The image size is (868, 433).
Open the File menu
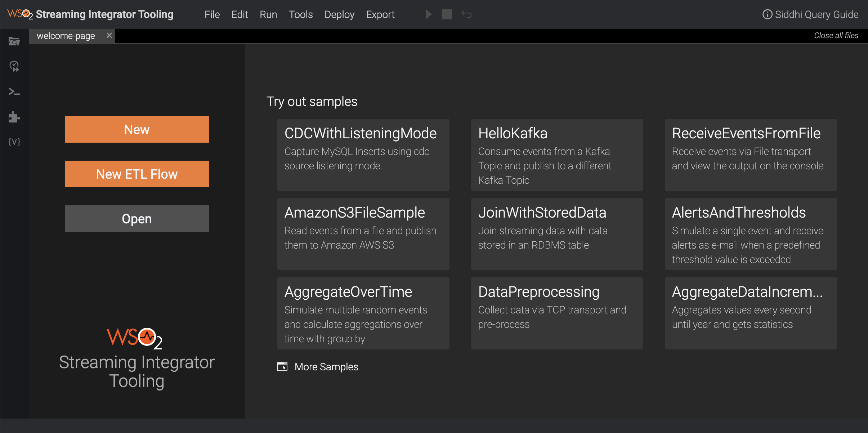click(212, 14)
